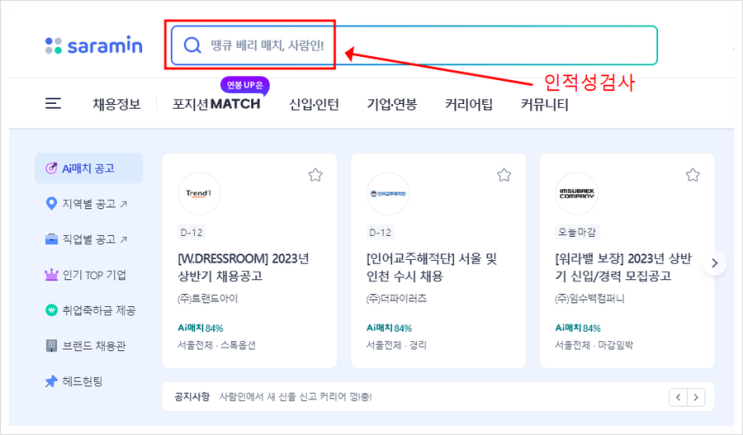This screenshot has width=743, height=435.
Task: Click the Trend'I company logo
Action: (x=199, y=193)
